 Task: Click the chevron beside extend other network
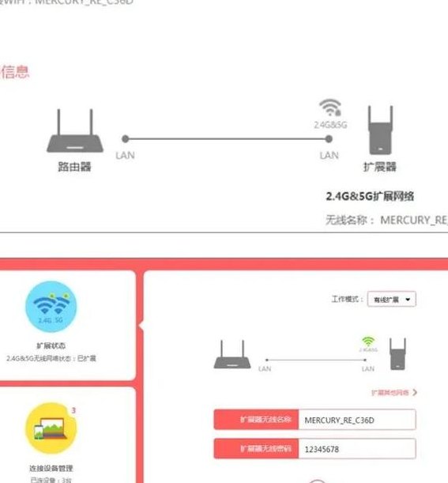[415, 392]
